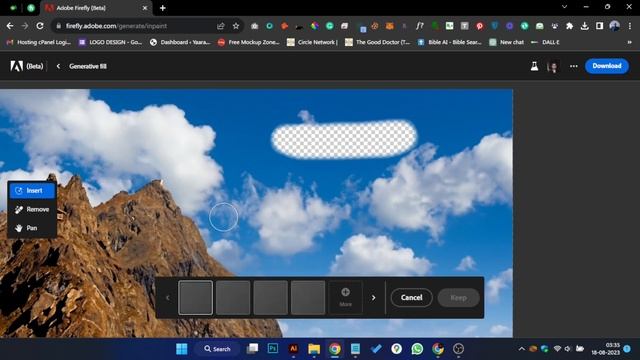Screen dimensions: 640x360
Task: Open LOGO DESIGN bookmark
Action: tap(110, 42)
